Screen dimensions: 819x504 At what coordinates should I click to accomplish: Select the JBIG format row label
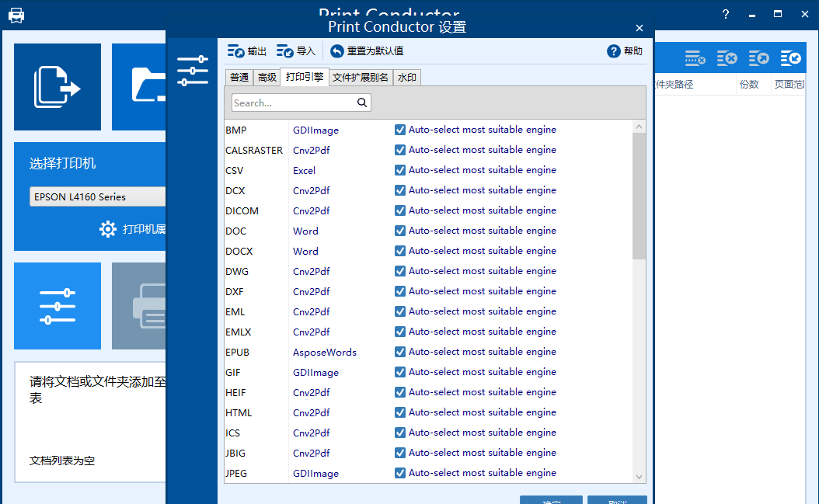pyautogui.click(x=235, y=454)
